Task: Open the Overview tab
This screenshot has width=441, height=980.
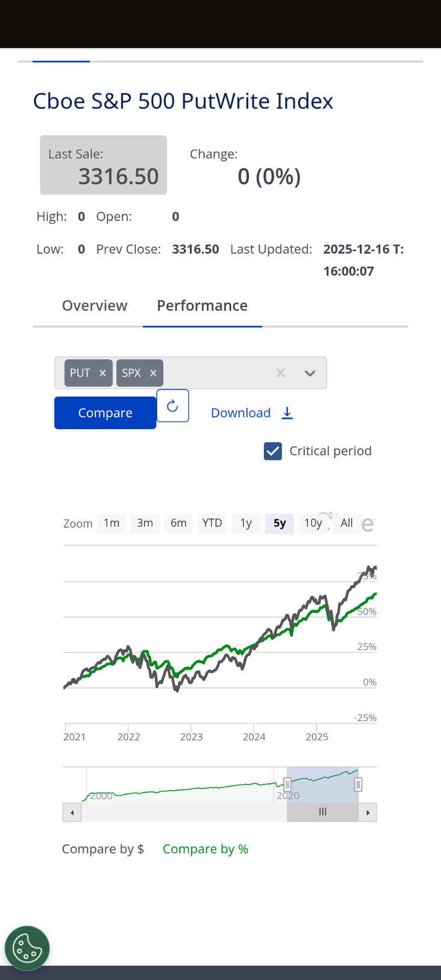Action: (x=94, y=306)
